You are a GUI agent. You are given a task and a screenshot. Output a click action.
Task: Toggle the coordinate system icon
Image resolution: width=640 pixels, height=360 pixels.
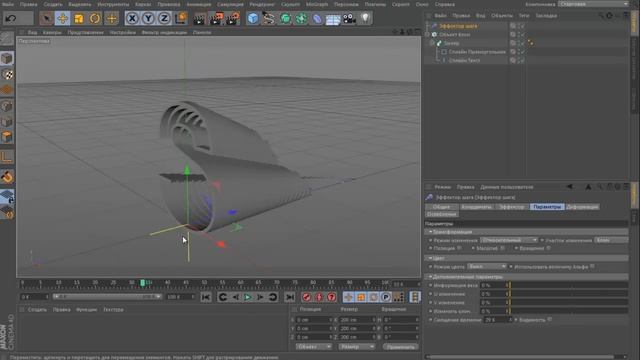181,18
